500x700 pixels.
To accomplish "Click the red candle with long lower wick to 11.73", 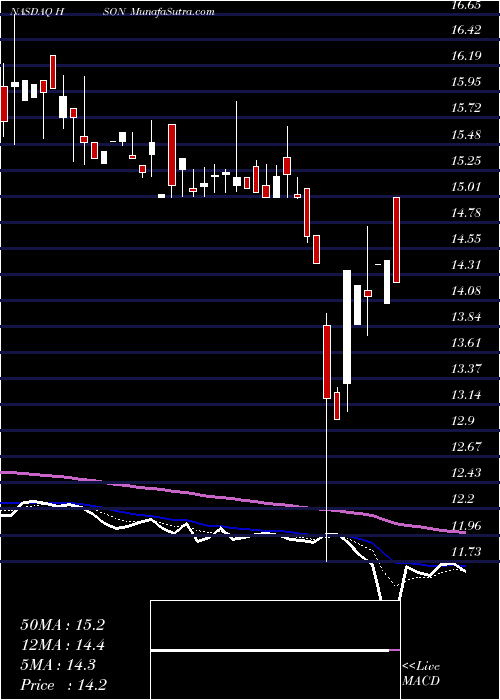I will point(327,362).
